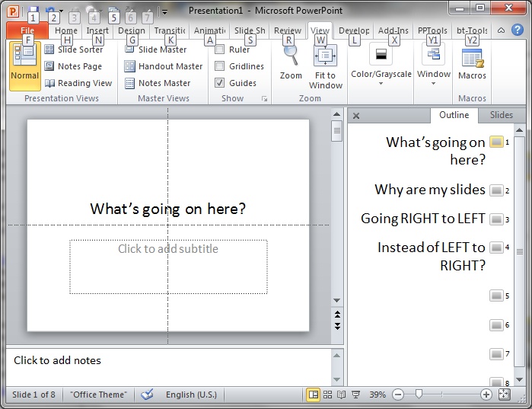Switch to Slides pane tab
This screenshot has width=532, height=409.
pyautogui.click(x=501, y=115)
